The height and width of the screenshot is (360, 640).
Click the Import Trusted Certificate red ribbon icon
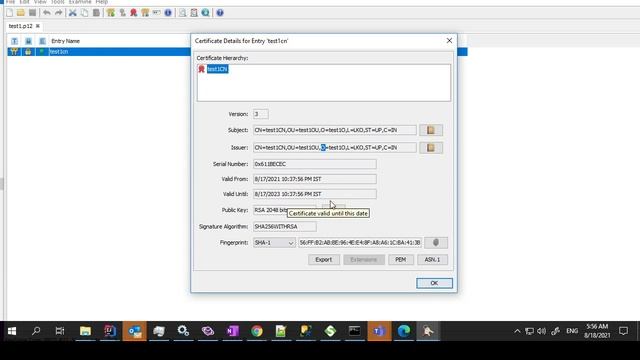coord(133,13)
